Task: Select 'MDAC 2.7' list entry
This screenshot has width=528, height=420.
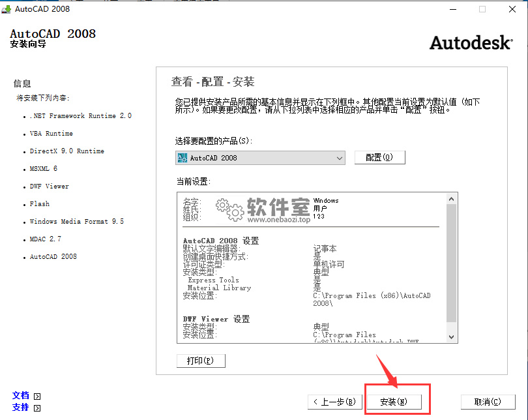Action: click(x=46, y=239)
